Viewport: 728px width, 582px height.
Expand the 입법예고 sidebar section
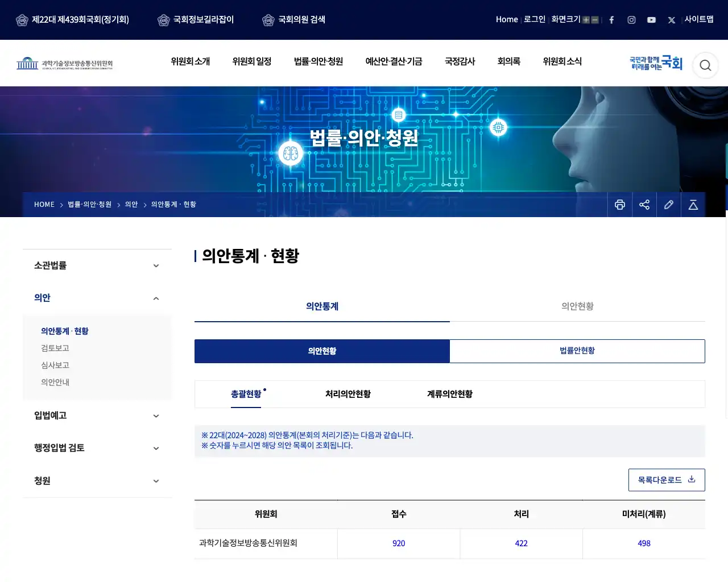97,415
